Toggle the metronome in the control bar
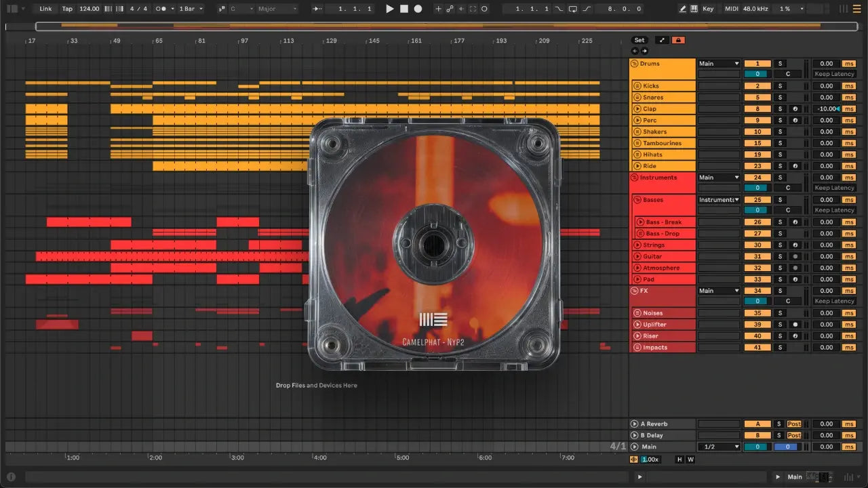The width and height of the screenshot is (868, 488). 161,9
